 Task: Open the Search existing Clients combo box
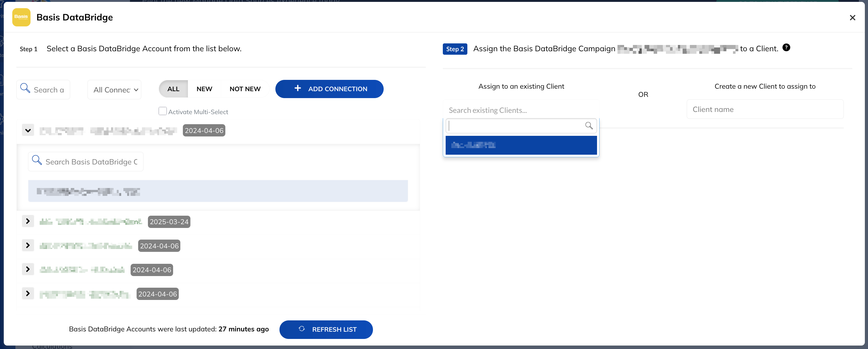click(x=521, y=110)
